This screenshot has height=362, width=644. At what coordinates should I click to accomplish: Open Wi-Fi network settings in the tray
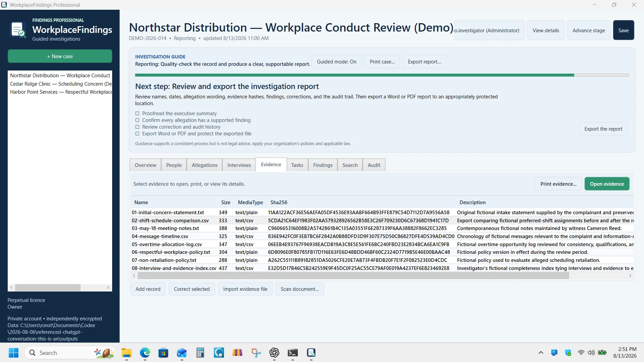click(x=581, y=353)
